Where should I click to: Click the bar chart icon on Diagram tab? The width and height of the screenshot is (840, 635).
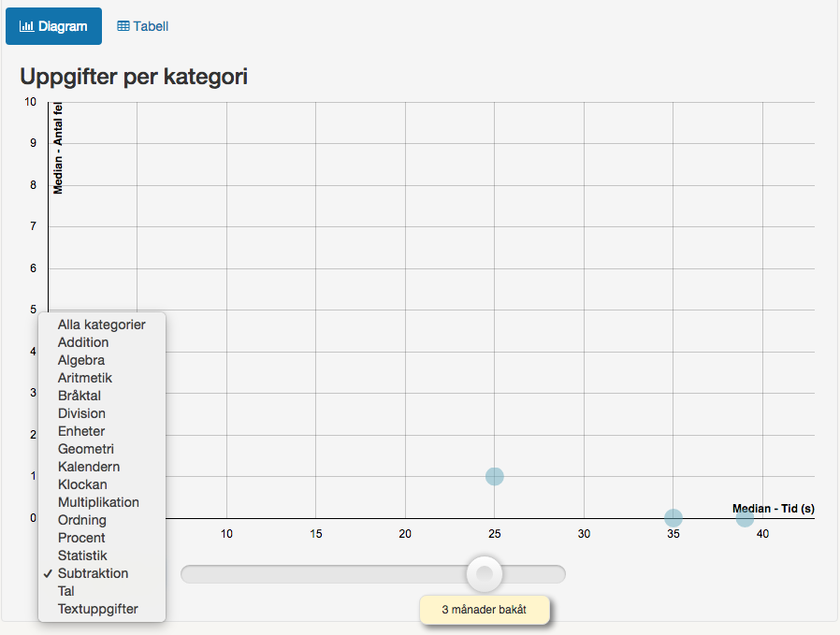[26, 25]
